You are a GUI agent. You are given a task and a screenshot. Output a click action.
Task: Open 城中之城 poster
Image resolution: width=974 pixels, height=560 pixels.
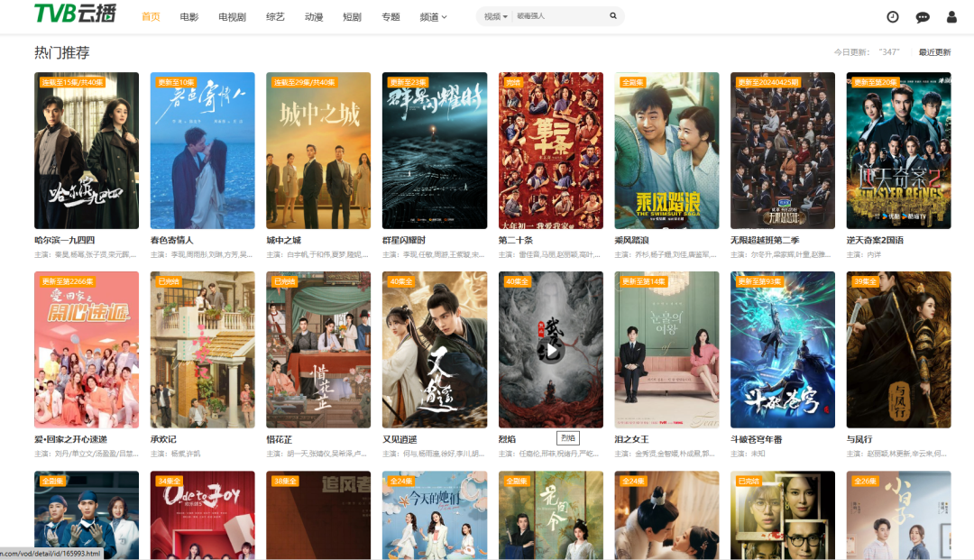[x=318, y=151]
